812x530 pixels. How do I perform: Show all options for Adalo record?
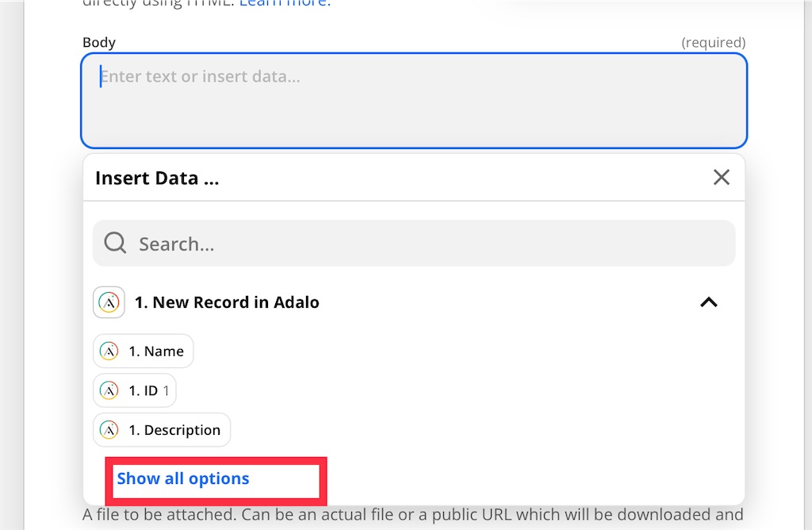(183, 478)
